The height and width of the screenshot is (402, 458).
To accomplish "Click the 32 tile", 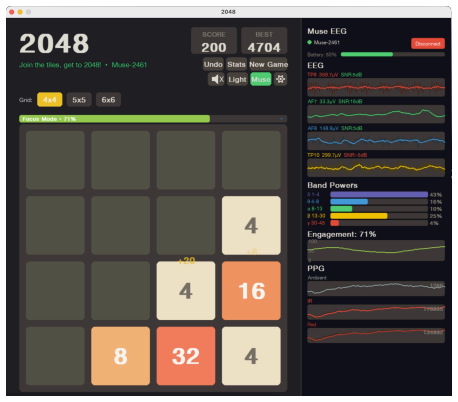I will click(x=186, y=356).
